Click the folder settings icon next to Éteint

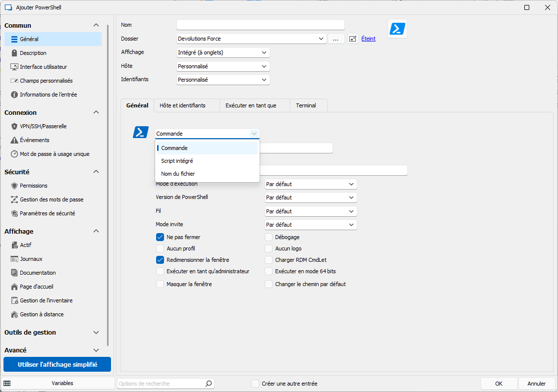(353, 39)
